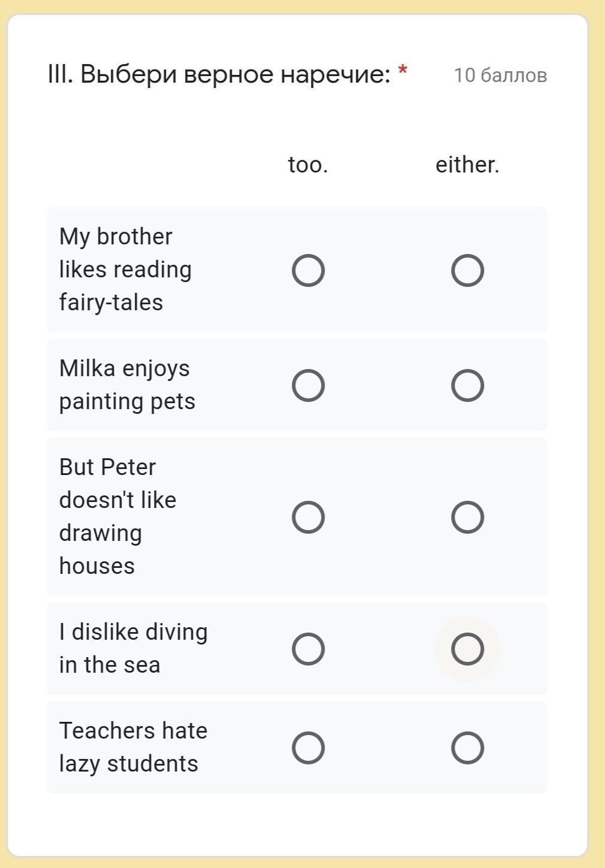Select "too." for Teachers hate lazy students
The height and width of the screenshot is (868, 605).
(x=308, y=748)
